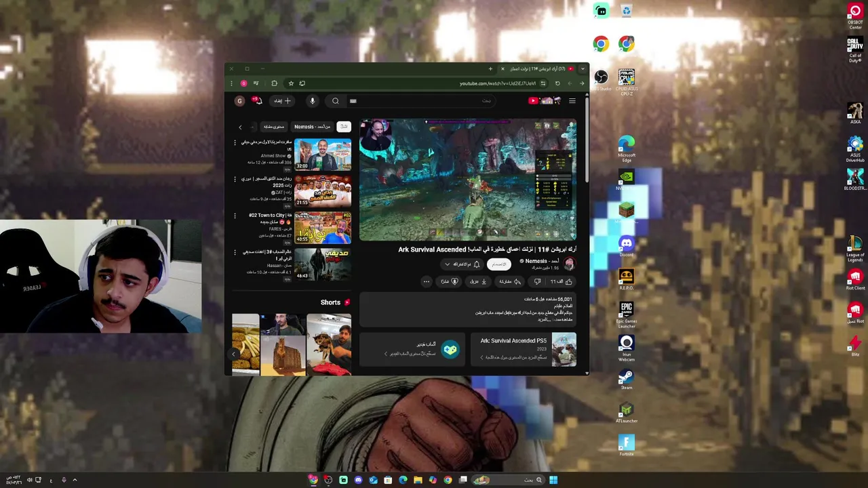Screen dimensions: 868x488
Task: Open the Nemesis channel avatar
Action: coord(570,264)
